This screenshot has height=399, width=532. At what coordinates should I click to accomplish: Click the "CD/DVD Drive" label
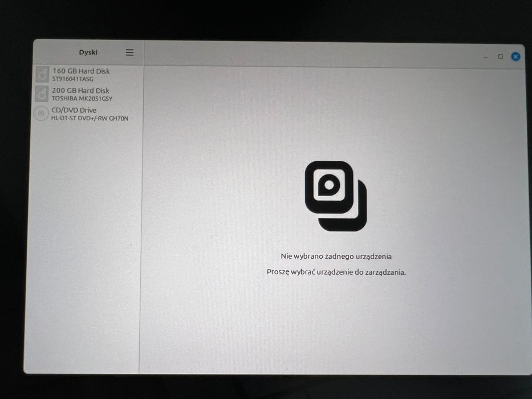[x=74, y=110]
